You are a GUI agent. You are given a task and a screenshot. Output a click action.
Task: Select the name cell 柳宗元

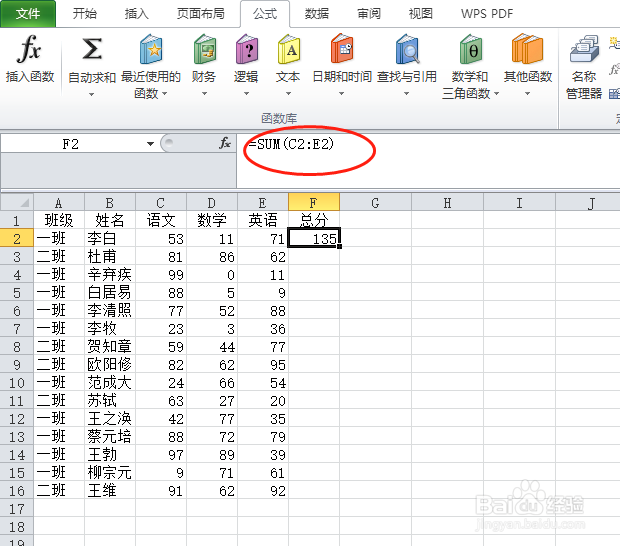[110, 472]
